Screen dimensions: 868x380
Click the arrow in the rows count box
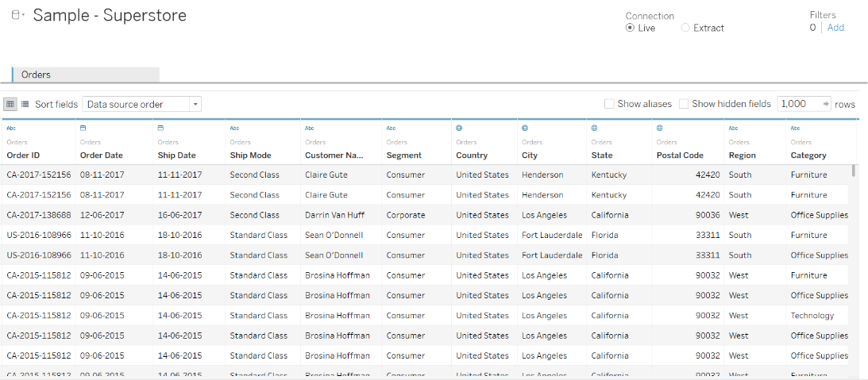[x=826, y=104]
